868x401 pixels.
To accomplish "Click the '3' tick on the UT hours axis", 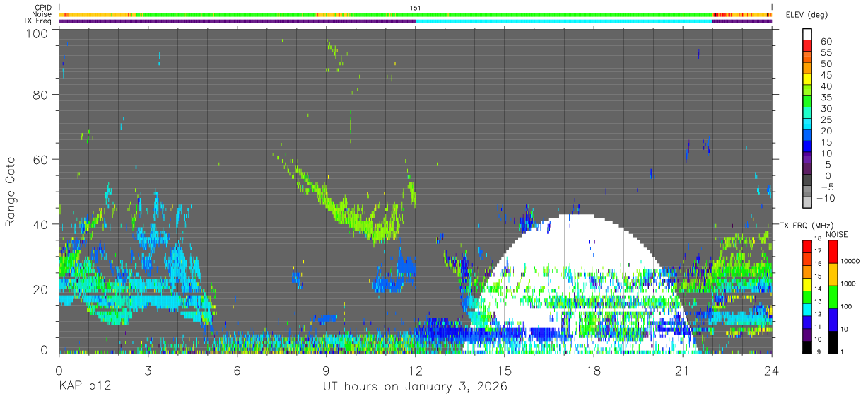I will coord(148,371).
